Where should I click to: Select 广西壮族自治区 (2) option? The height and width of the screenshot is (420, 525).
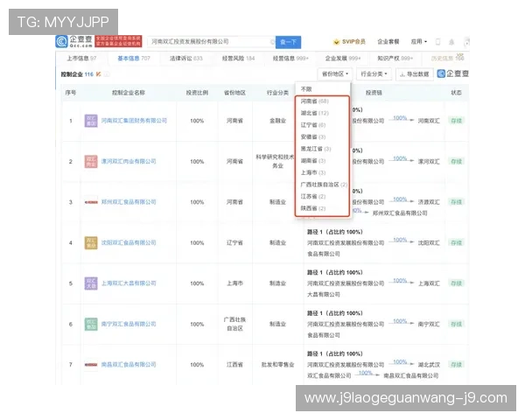click(x=324, y=185)
